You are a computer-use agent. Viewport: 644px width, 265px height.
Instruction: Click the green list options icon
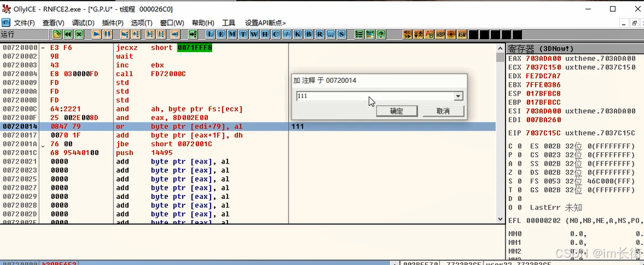(x=359, y=34)
